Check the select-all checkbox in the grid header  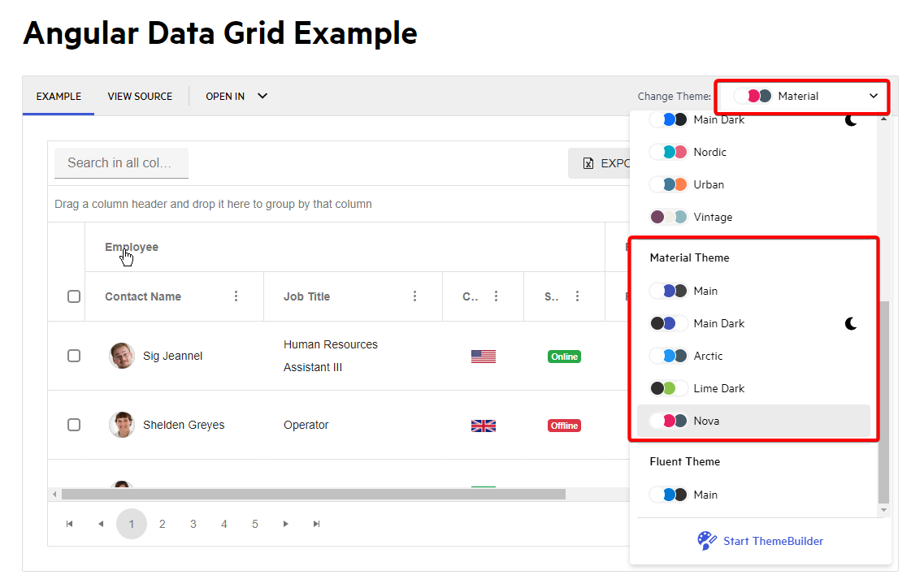(x=74, y=296)
